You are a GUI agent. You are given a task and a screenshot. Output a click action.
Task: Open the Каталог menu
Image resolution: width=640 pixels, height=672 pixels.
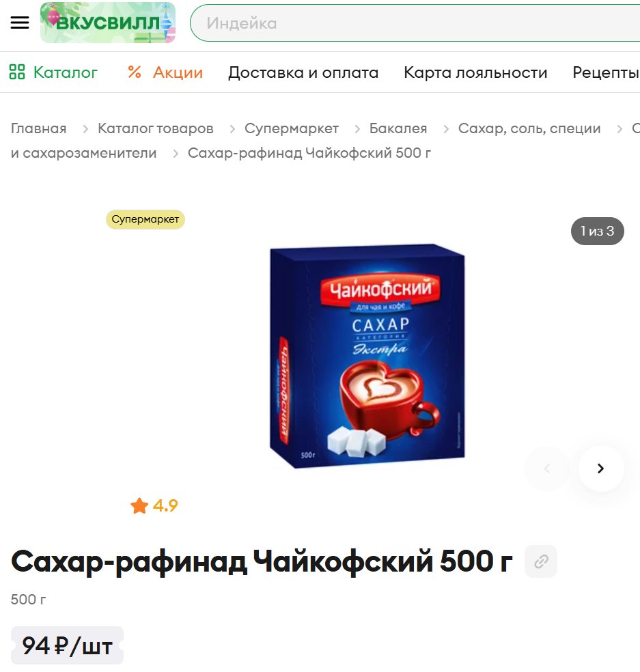point(53,72)
